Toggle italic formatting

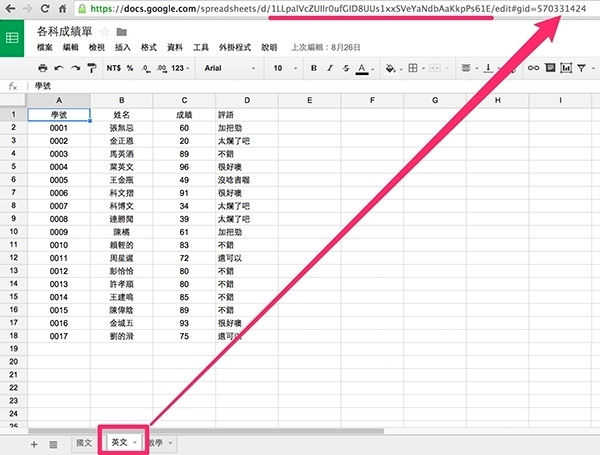pos(330,68)
